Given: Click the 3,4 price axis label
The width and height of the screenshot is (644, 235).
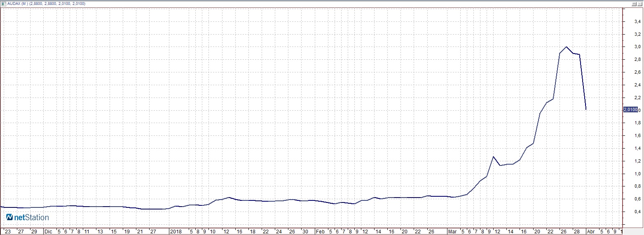Looking at the screenshot, I should pos(637,21).
